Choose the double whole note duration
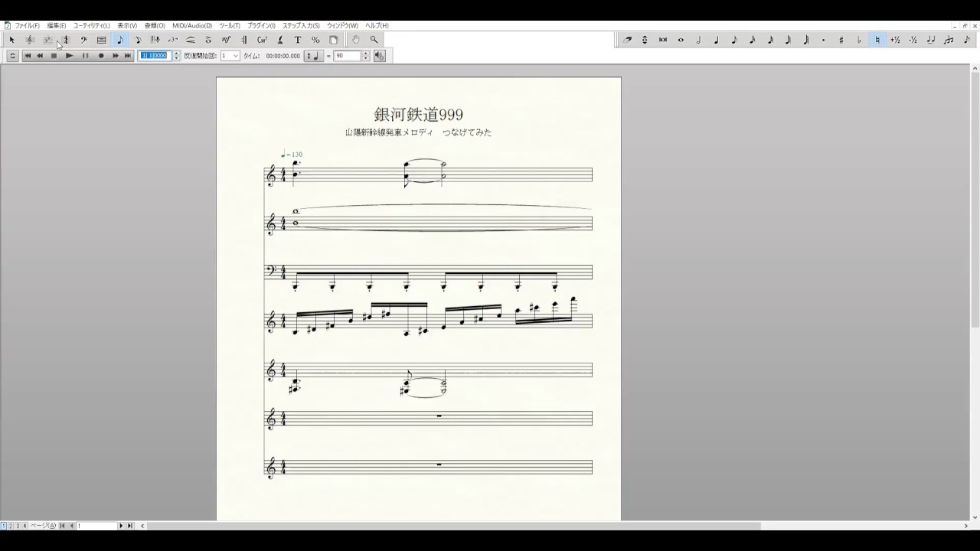 point(663,40)
